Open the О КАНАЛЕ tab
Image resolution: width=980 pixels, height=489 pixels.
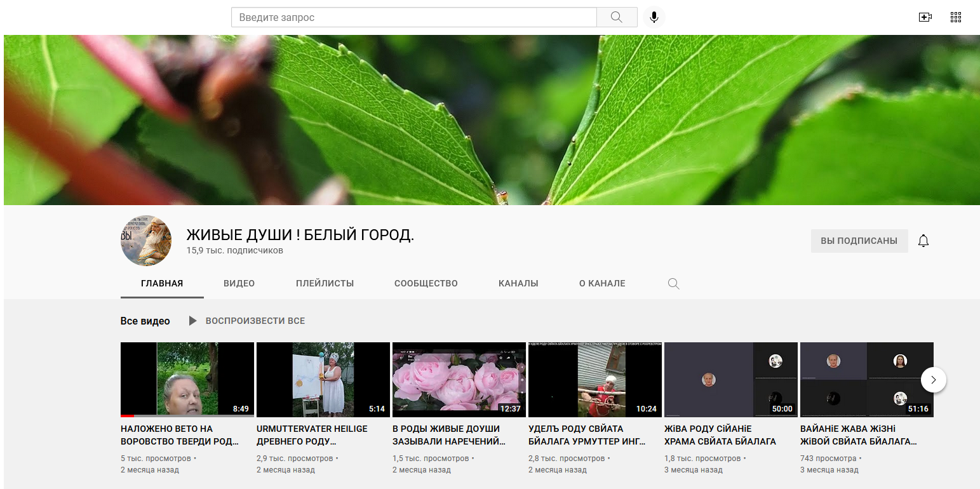[602, 283]
